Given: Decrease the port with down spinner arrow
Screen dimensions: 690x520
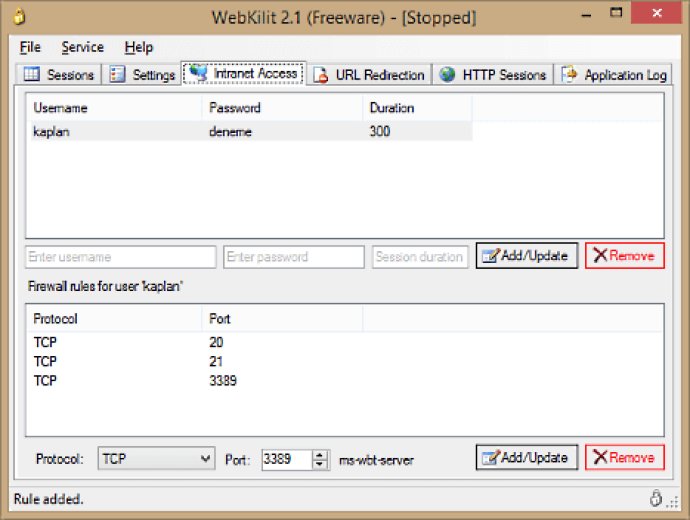Looking at the screenshot, I should (320, 465).
